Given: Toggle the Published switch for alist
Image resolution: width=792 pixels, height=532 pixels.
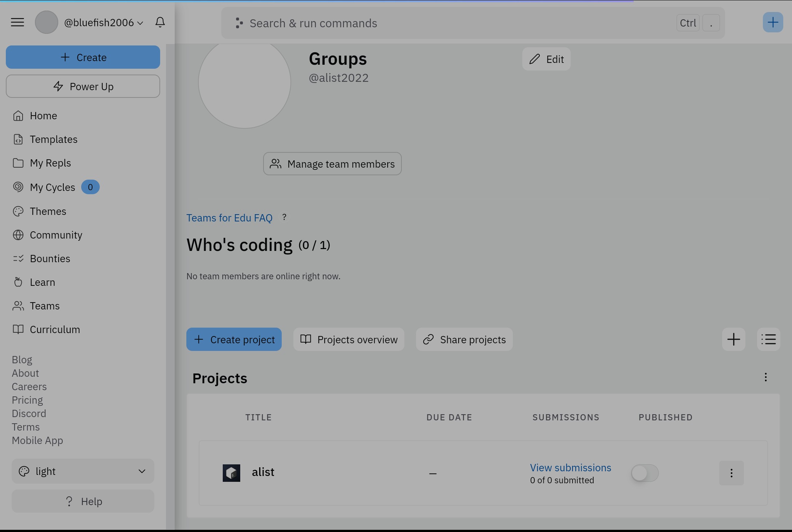Looking at the screenshot, I should pyautogui.click(x=645, y=473).
